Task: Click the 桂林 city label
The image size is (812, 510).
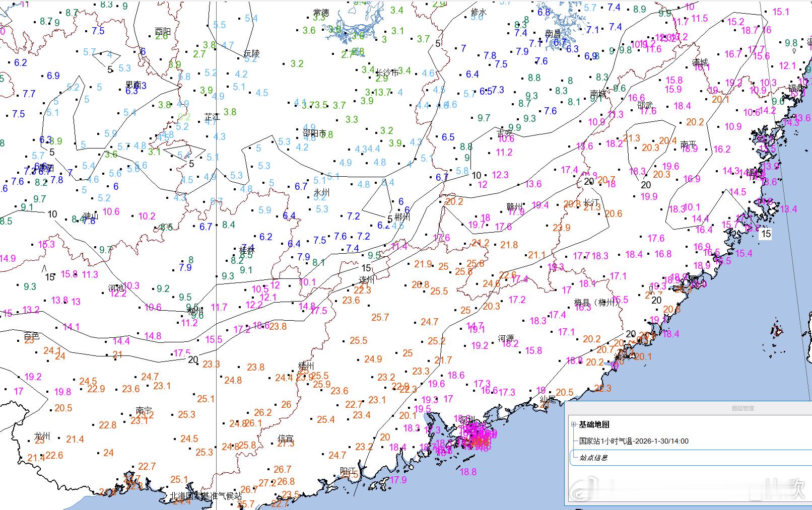Action: click(247, 250)
